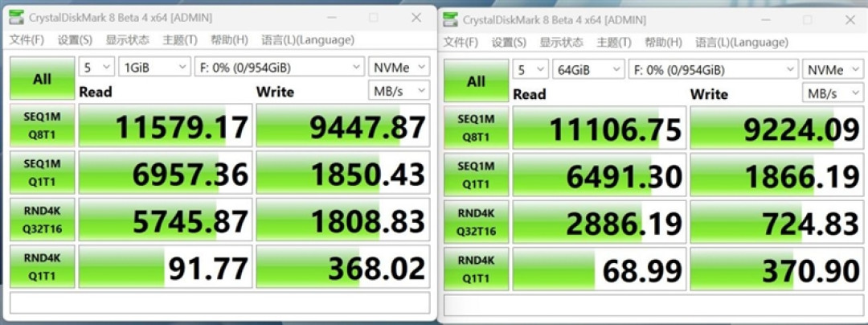The height and width of the screenshot is (325, 868).
Task: Start RND4K Q1T1 test in right window
Action: coord(476,269)
